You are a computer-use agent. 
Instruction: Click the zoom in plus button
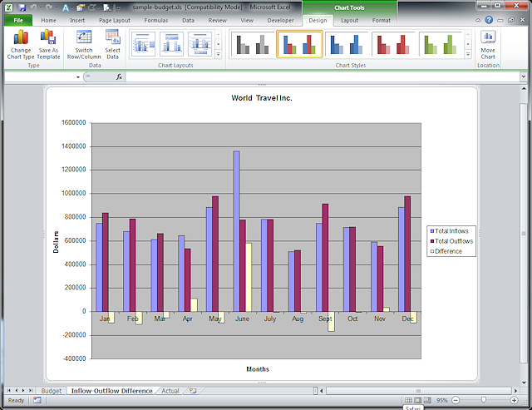[514, 401]
